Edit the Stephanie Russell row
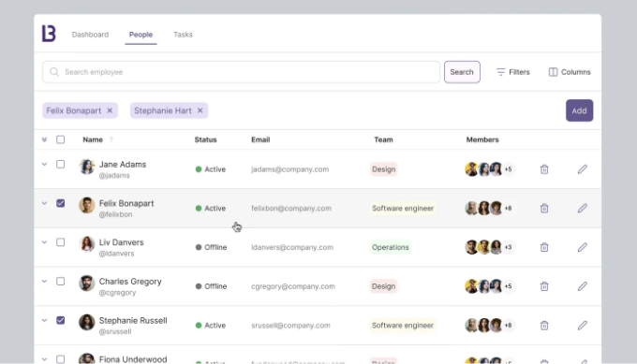637x364 pixels. pos(582,325)
